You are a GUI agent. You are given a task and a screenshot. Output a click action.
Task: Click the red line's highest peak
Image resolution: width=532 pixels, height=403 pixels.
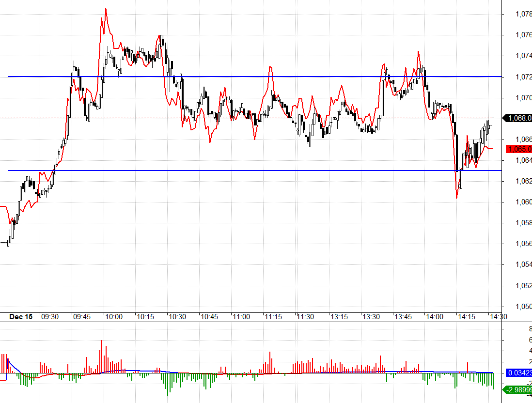(106, 9)
